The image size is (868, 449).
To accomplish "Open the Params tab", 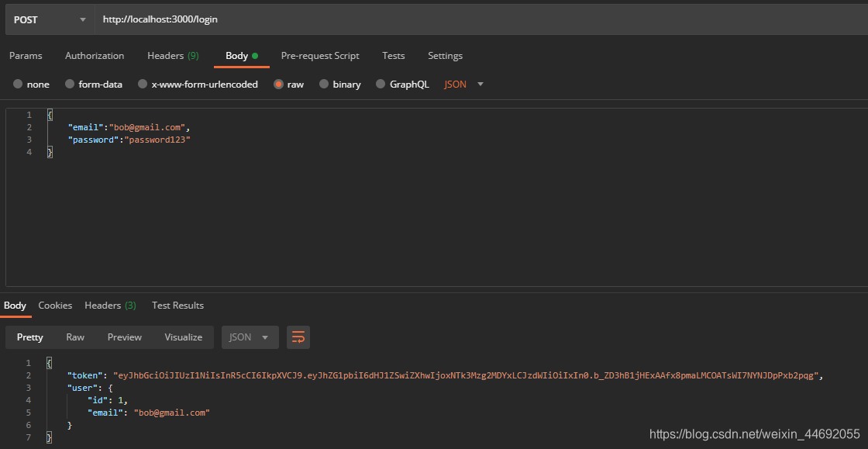I will click(26, 55).
